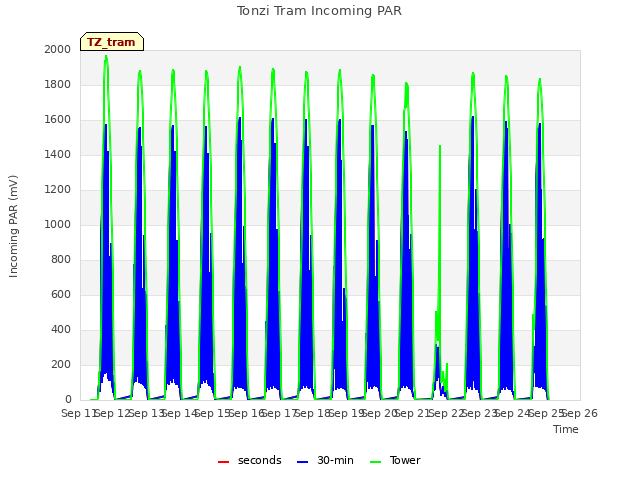Click the 200 y-axis tick label
Image resolution: width=640 pixels, height=480 pixels.
pyautogui.click(x=61, y=364)
